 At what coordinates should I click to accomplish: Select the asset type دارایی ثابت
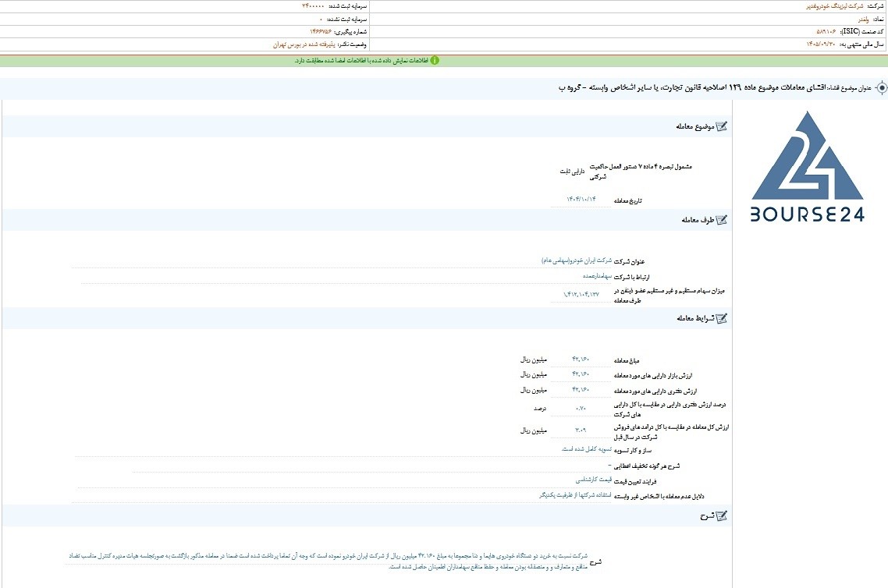[572, 172]
